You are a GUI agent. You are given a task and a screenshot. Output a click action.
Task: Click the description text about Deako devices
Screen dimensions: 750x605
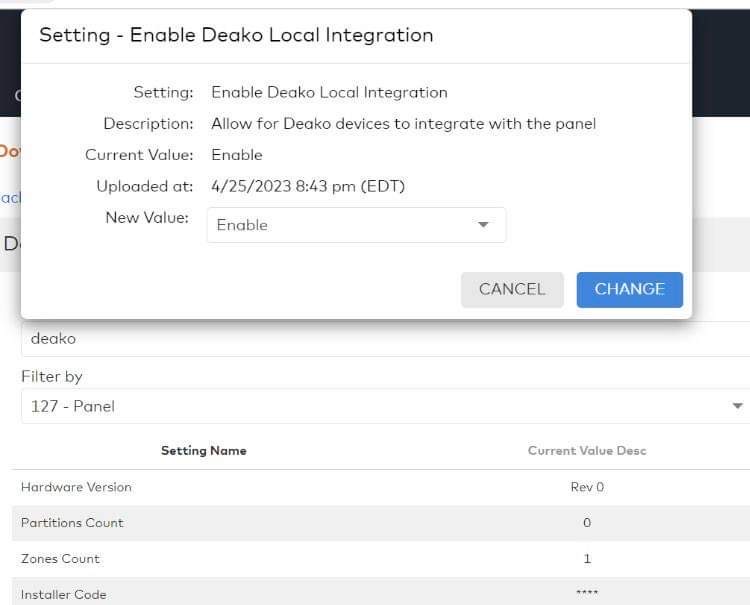[404, 124]
